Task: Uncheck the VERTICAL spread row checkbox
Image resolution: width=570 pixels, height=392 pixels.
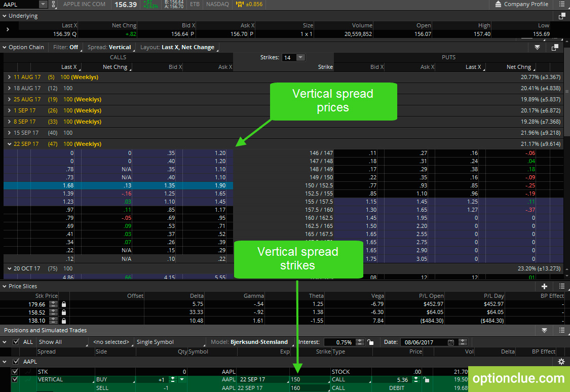Action: [14, 379]
